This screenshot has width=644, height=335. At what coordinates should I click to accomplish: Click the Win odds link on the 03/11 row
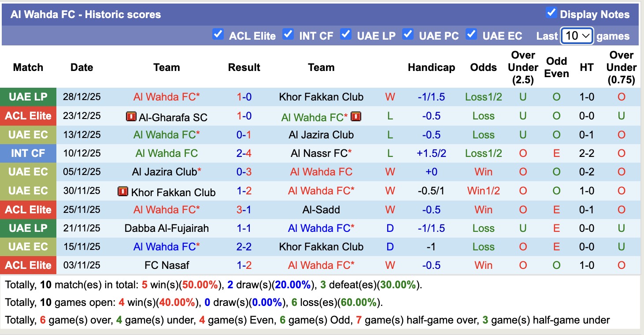[x=483, y=265]
